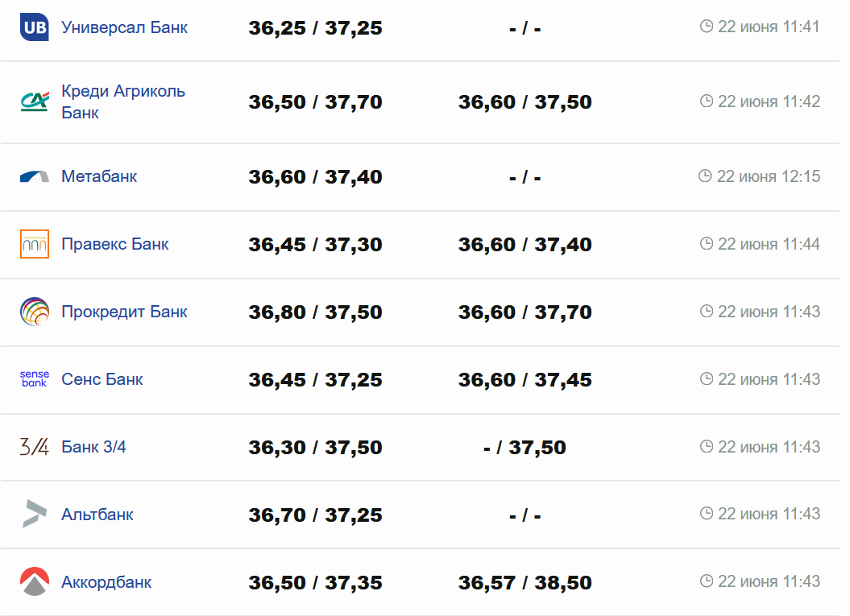This screenshot has width=850, height=616.
Task: Click the Креди Агриколь Банк logo icon
Action: (x=35, y=102)
